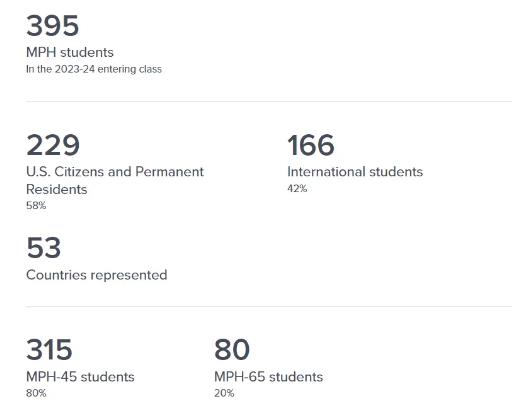Screen dimensions: 512x405
Task: Click the large 80 statistic number
Action: (x=232, y=350)
